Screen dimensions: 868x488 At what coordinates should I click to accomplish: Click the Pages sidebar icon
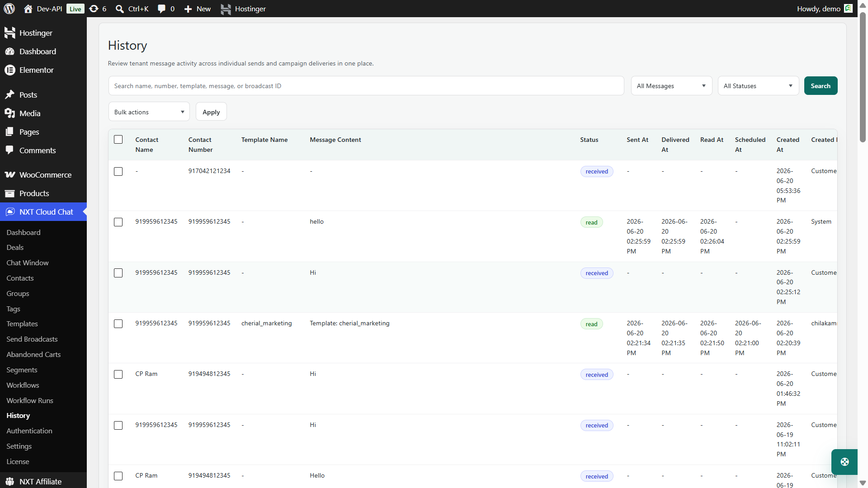9,132
